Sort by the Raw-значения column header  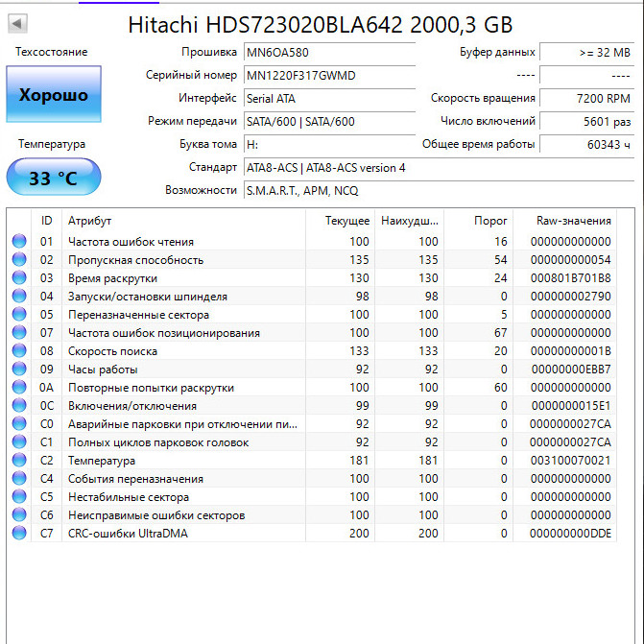pos(564,221)
